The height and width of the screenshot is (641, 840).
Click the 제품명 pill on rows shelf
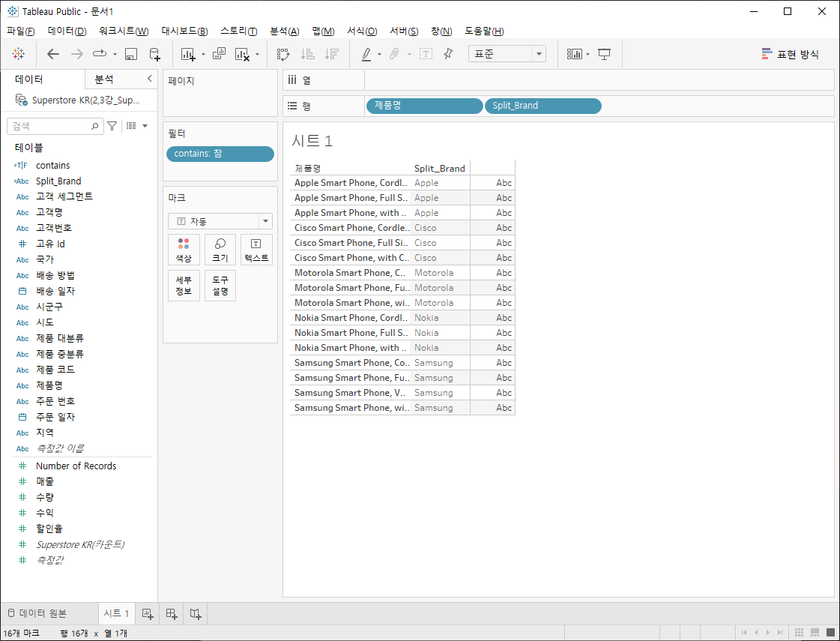(424, 106)
